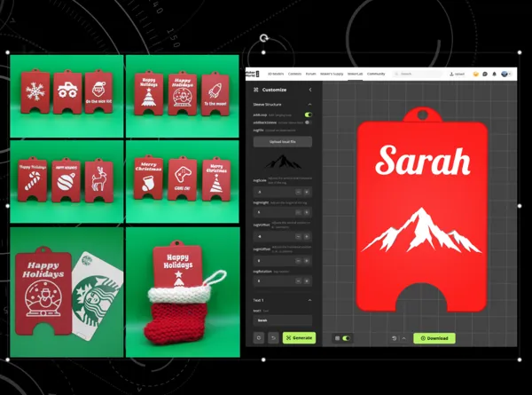Viewport: 532px width, 395px height.
Task: Collapse the Sleeve Structure section
Action: [309, 104]
